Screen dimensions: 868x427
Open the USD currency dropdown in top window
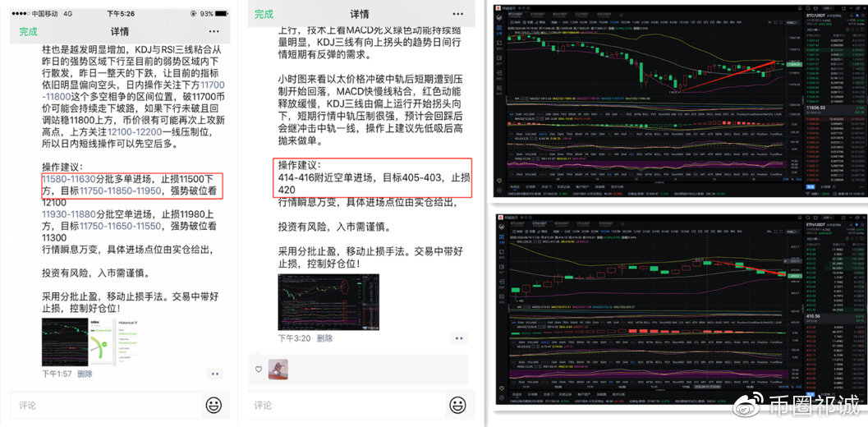tap(828, 8)
